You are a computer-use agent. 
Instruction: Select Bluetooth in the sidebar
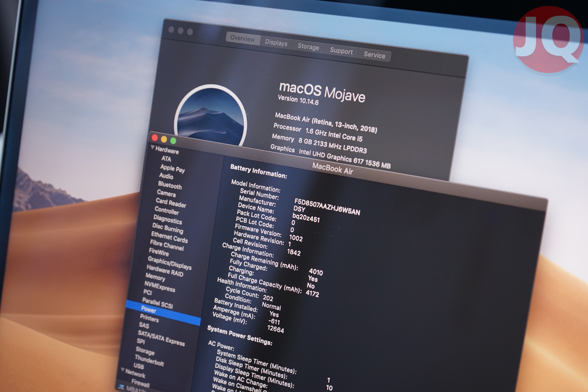170,185
